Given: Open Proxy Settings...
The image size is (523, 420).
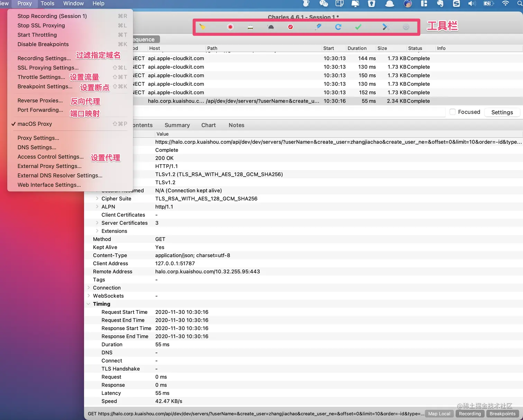Looking at the screenshot, I should (x=70, y=138).
